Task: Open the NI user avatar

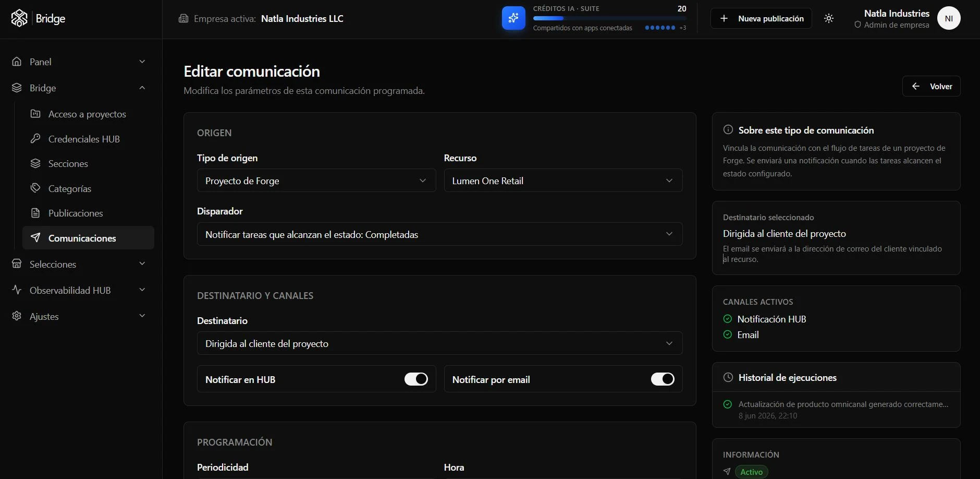Action: [x=949, y=18]
